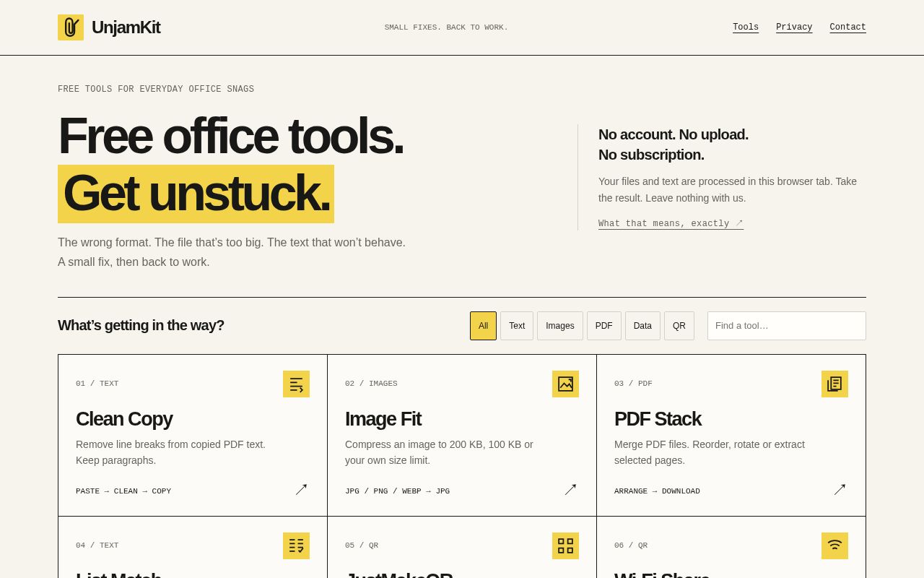Screen dimensions: 924x578
Task: Click the highlighted 'Get unstuck.' headline
Action: tap(196, 194)
